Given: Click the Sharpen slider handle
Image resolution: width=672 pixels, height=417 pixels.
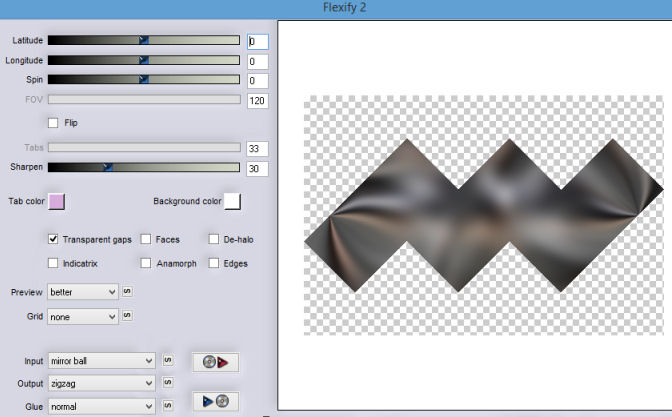Looking at the screenshot, I should click(x=108, y=167).
